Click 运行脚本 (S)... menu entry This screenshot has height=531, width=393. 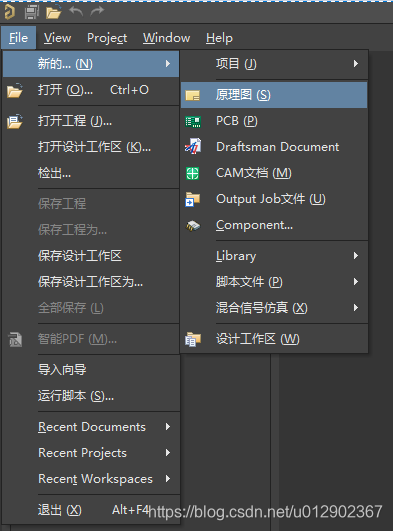click(91, 396)
